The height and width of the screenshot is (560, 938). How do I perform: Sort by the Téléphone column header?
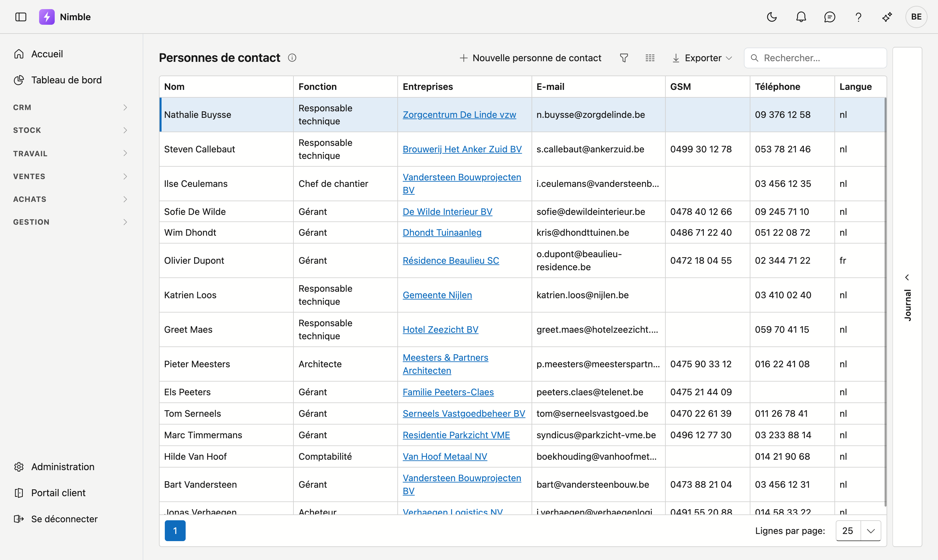pos(792,87)
